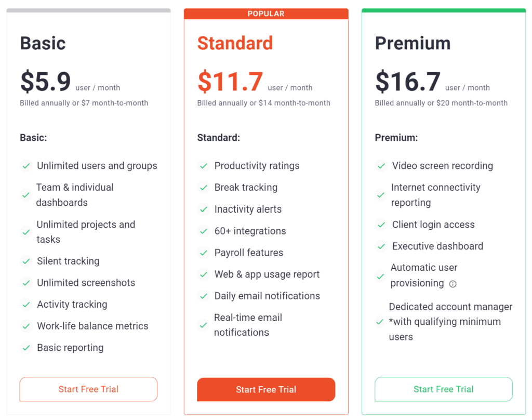This screenshot has width=532, height=420.
Task: Click the checkmark next to Break tracking
Action: (x=203, y=187)
